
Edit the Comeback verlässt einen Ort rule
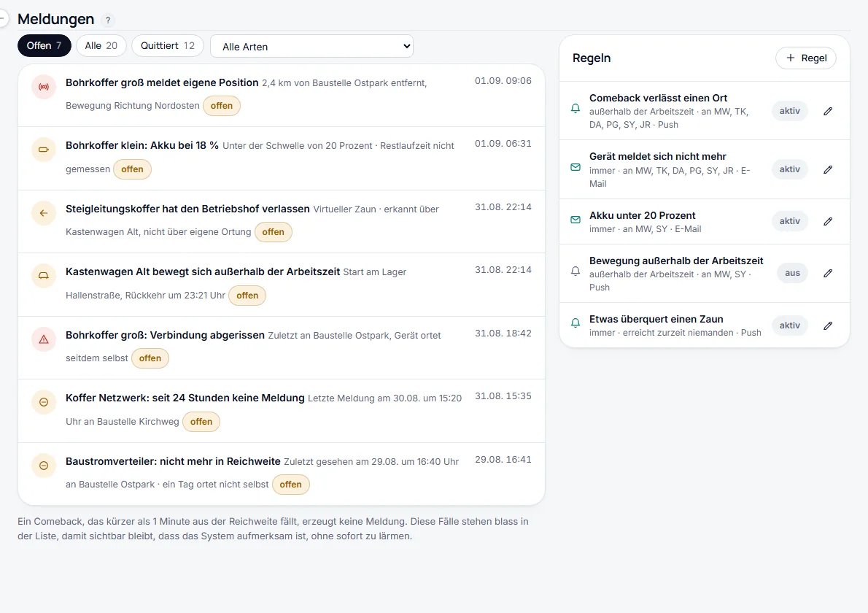point(828,112)
